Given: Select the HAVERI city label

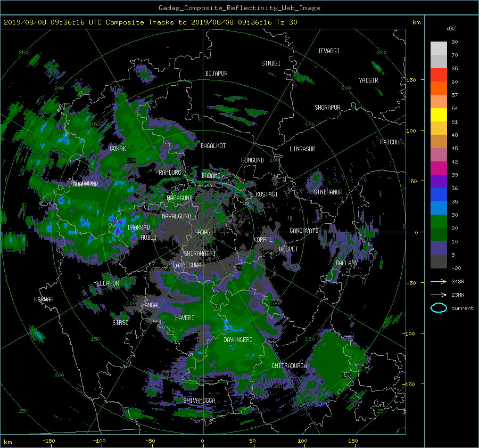Looking at the screenshot, I should (x=185, y=318).
